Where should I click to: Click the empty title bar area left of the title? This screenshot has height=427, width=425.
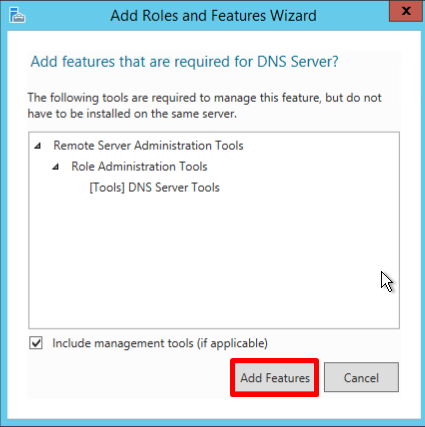coord(67,16)
